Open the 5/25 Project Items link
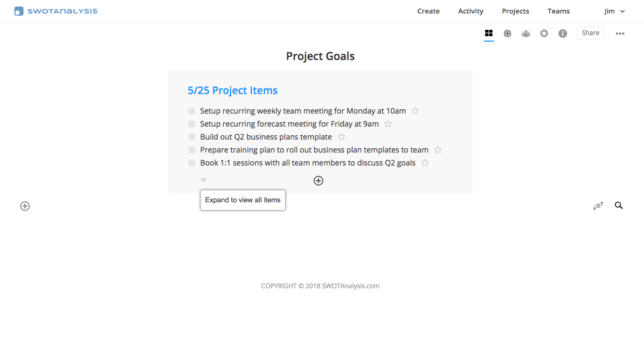 [232, 90]
